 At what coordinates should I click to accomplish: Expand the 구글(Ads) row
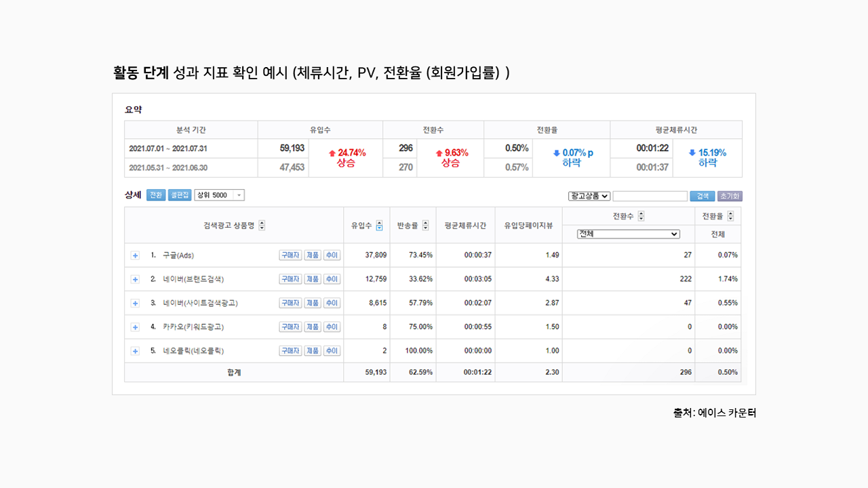(135, 256)
